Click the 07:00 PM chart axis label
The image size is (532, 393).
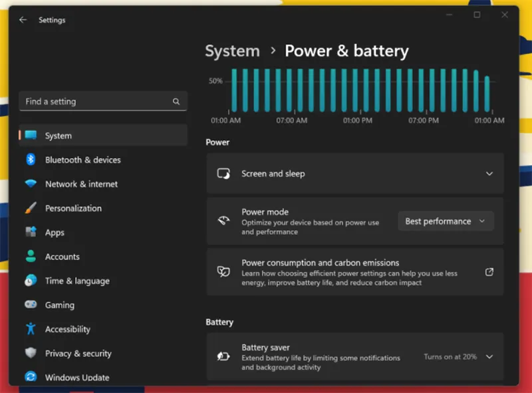424,120
